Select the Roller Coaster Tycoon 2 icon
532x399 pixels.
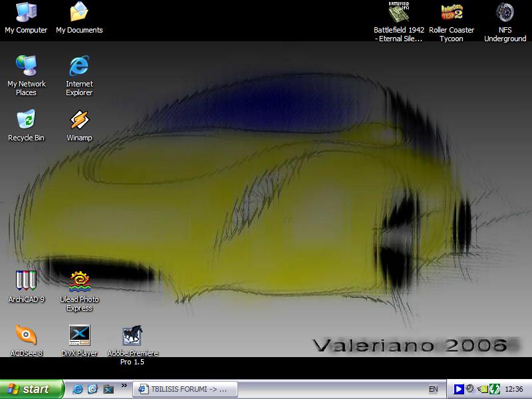[452, 13]
